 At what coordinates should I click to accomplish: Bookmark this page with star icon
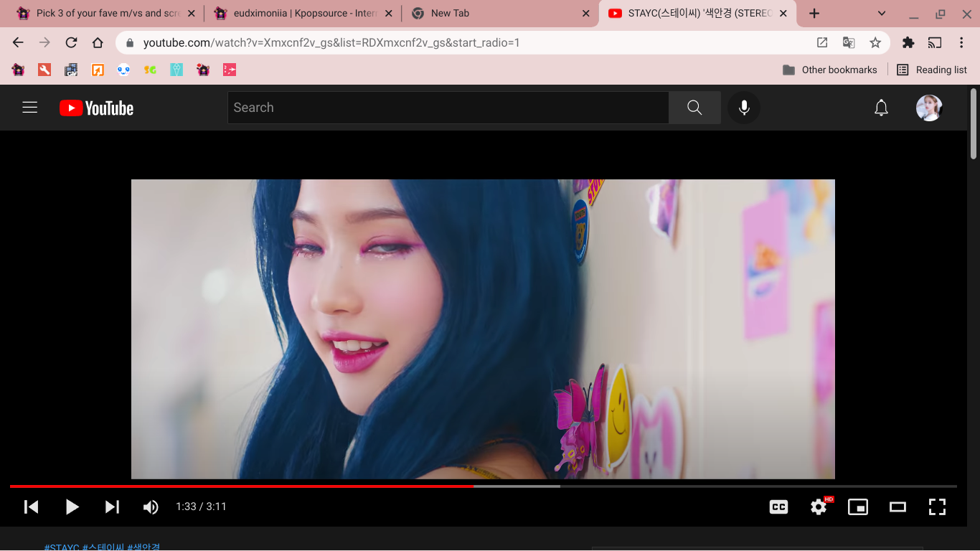click(875, 42)
